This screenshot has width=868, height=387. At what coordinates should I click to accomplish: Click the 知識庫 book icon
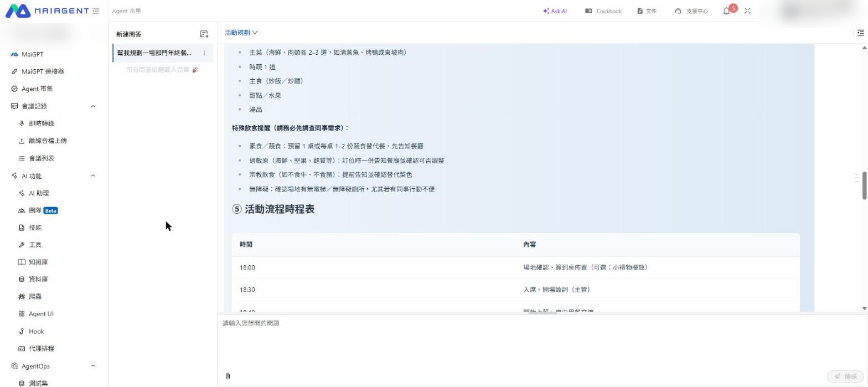point(22,262)
